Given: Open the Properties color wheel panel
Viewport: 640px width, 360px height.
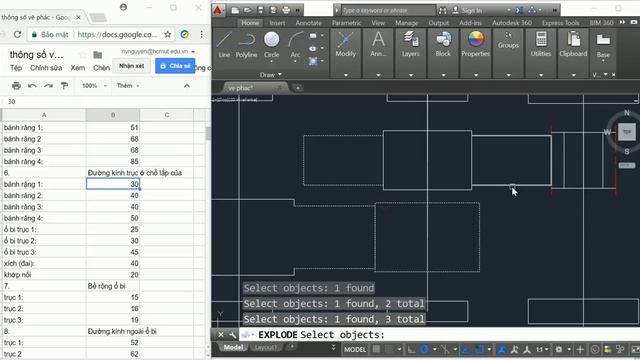Looking at the screenshot, I should [x=476, y=45].
